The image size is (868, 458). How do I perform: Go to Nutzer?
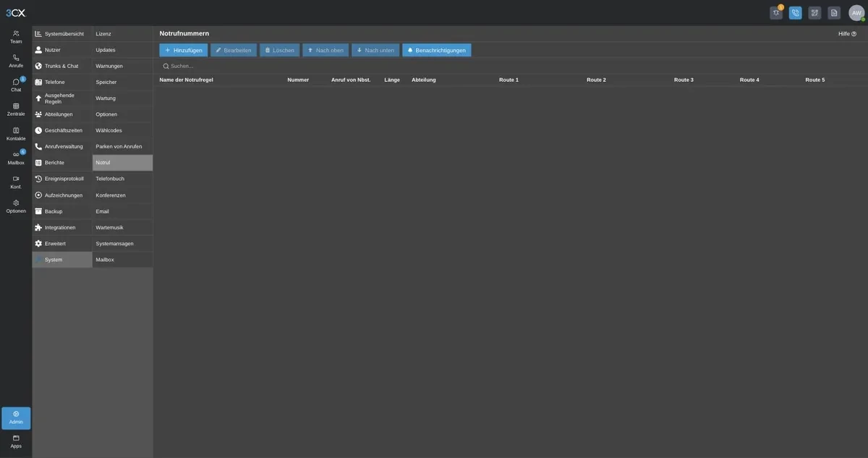point(62,50)
